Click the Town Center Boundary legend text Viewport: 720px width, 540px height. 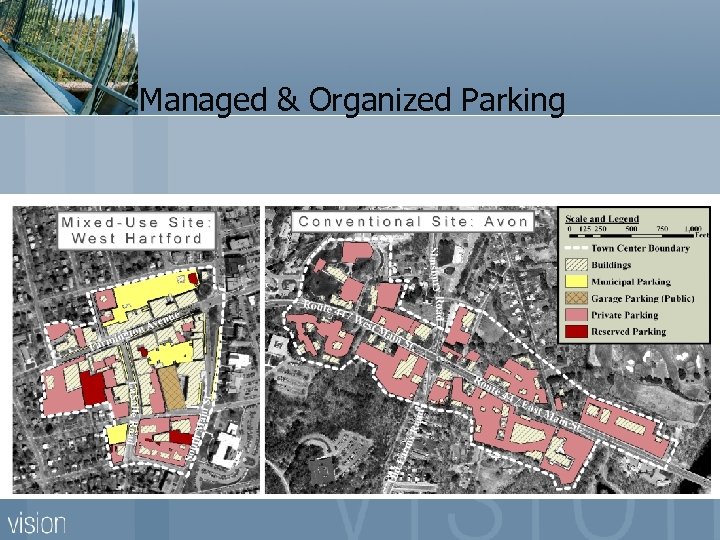pyautogui.click(x=641, y=248)
